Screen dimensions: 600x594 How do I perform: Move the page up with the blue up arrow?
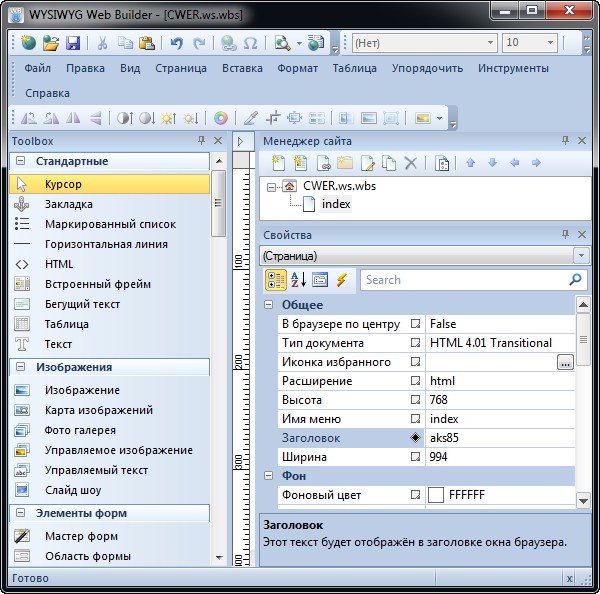(470, 163)
